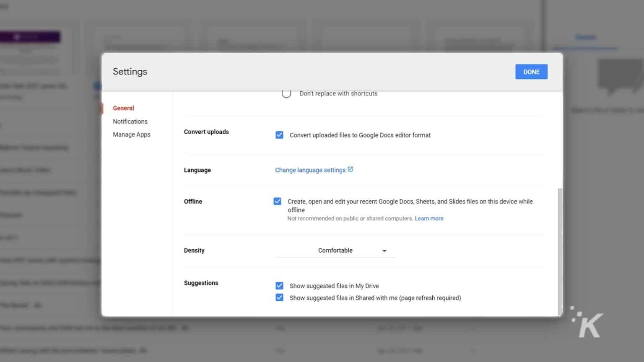The width and height of the screenshot is (644, 362).
Task: Click the dialog's vertical scrollbar
Action: (x=560, y=251)
